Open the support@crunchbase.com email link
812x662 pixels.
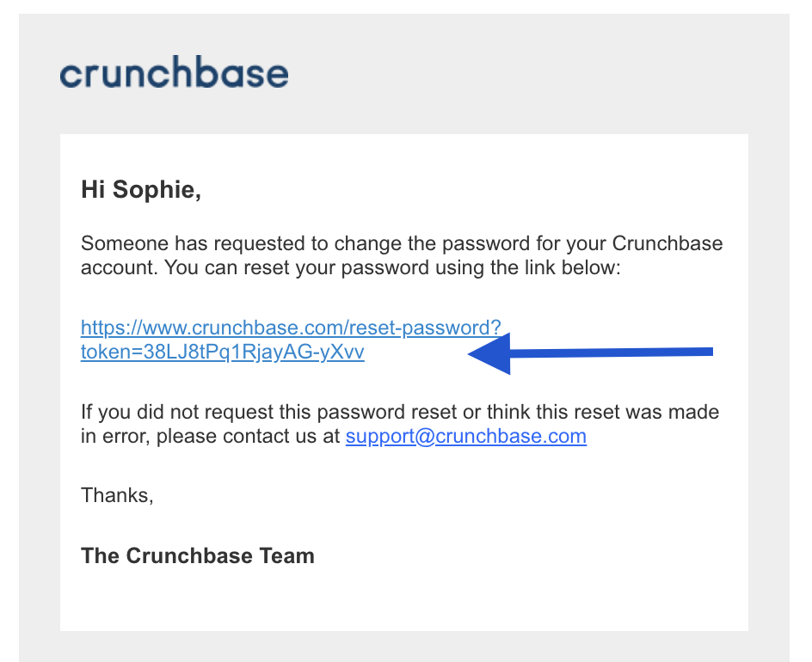(x=466, y=437)
